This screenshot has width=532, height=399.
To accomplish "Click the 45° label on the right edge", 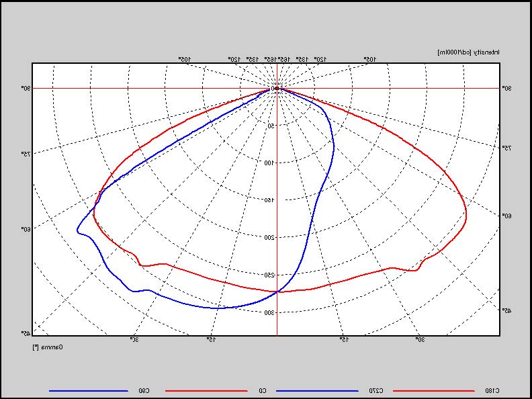I will [506, 310].
